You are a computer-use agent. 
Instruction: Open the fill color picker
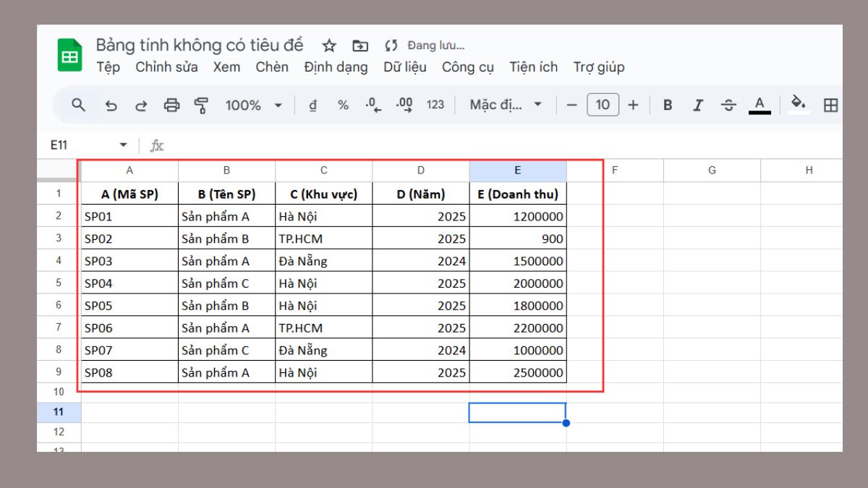click(798, 105)
